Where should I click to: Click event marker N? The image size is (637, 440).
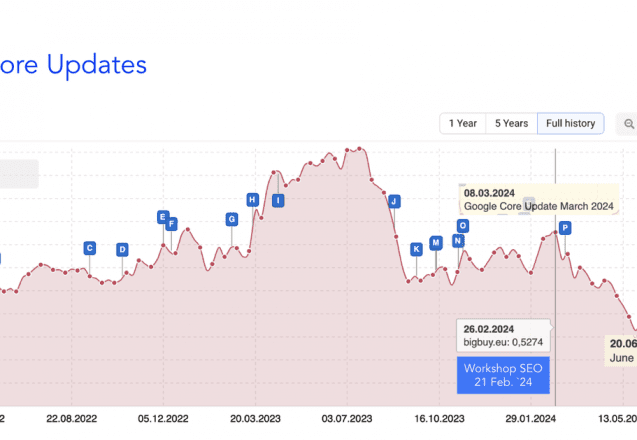[x=458, y=241]
